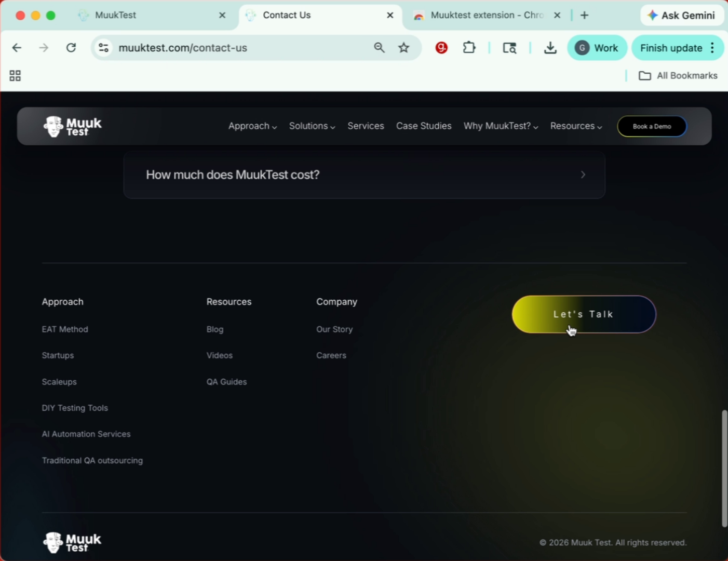Viewport: 728px width, 561px height.
Task: Go forward to the next page
Action: tap(44, 48)
